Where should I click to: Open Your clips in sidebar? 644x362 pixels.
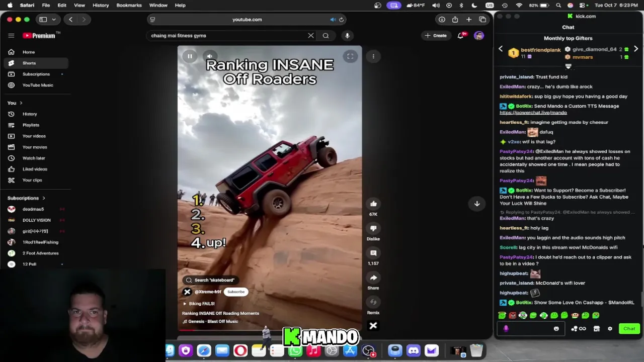[x=35, y=180]
